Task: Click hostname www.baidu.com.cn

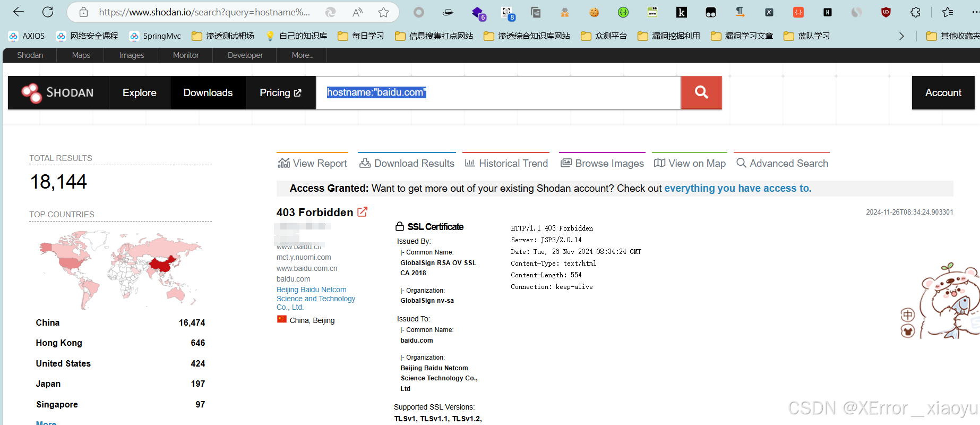Action: point(307,268)
